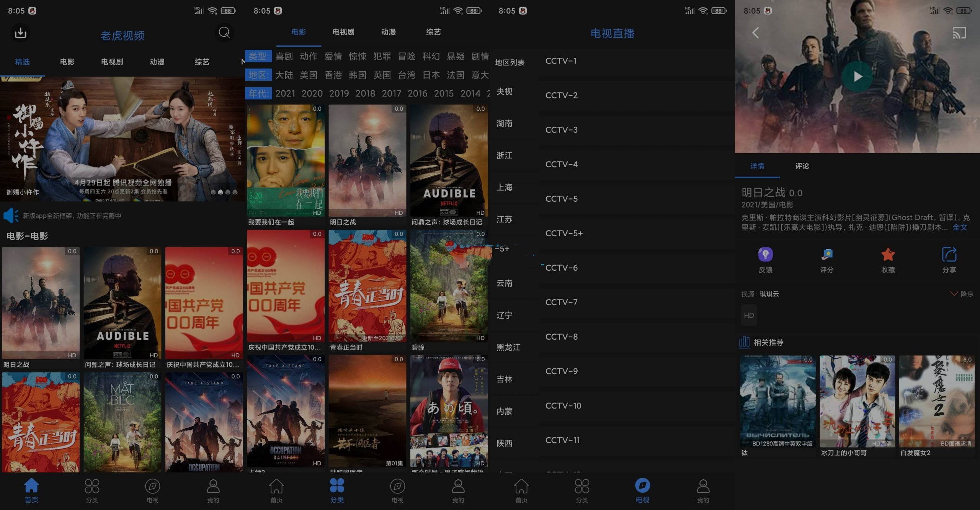Expand 地区列表 region list dropdown
This screenshot has width=980, height=510.
pyautogui.click(x=511, y=62)
